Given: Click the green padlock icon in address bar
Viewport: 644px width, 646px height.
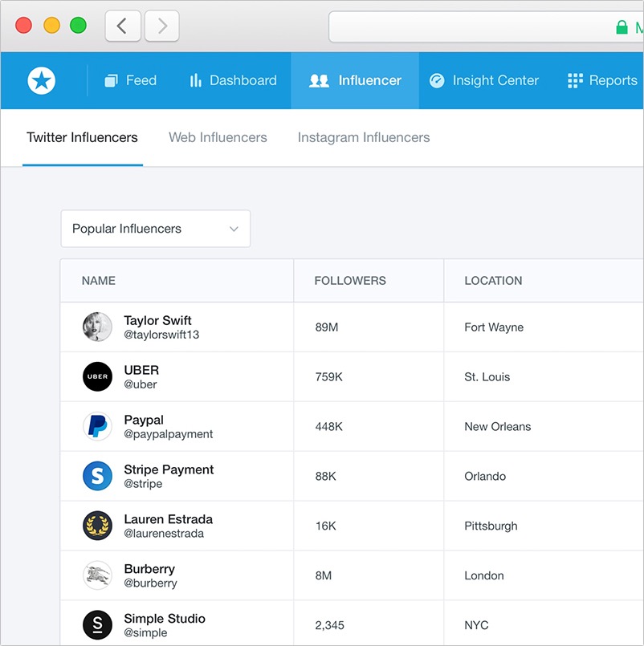Looking at the screenshot, I should 622,27.
